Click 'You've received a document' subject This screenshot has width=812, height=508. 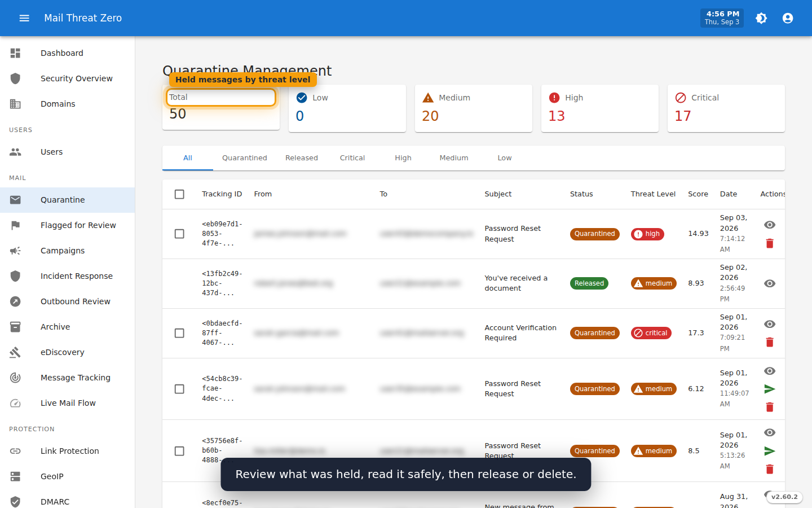click(x=516, y=283)
